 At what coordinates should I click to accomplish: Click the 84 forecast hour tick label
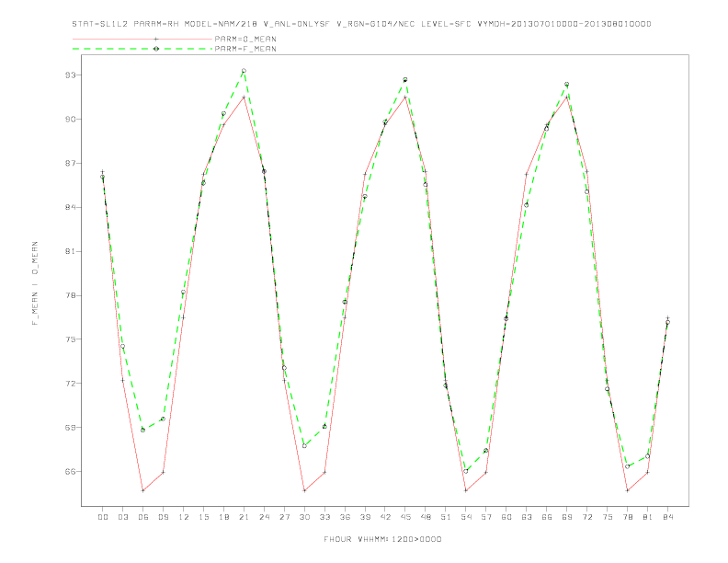(667, 517)
